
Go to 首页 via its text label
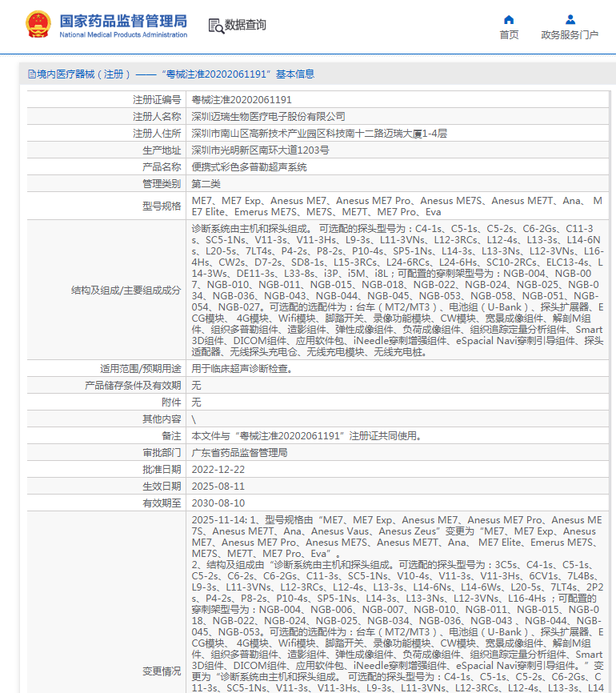pos(509,35)
